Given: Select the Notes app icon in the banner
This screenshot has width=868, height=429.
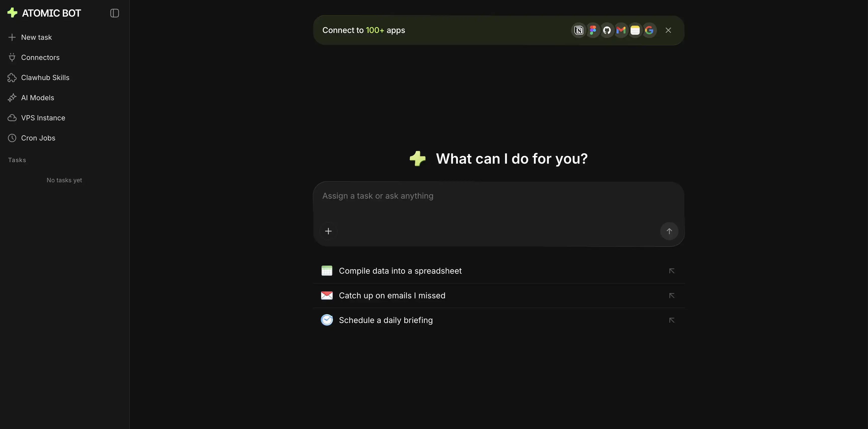Looking at the screenshot, I should tap(635, 30).
